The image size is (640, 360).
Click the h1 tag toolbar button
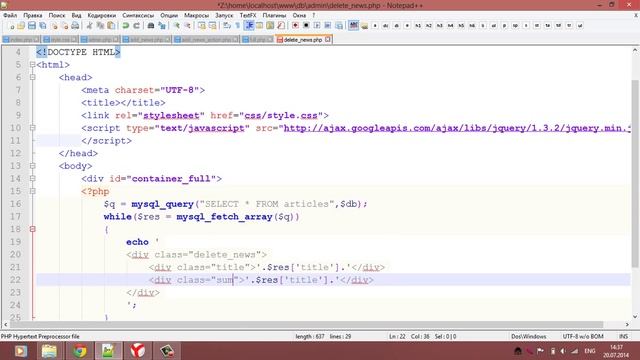coord(418,26)
